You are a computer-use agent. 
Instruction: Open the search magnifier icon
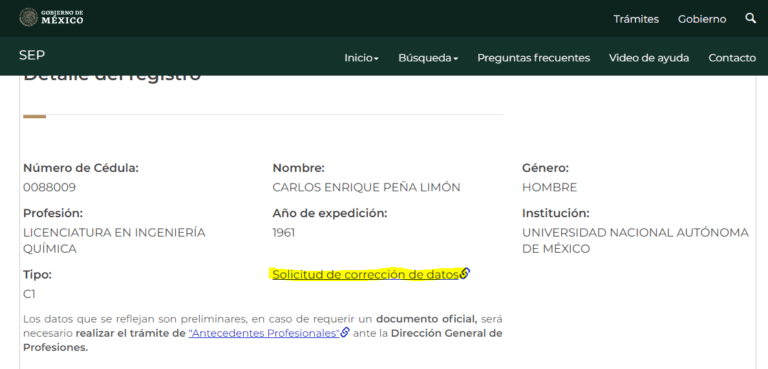coord(750,19)
